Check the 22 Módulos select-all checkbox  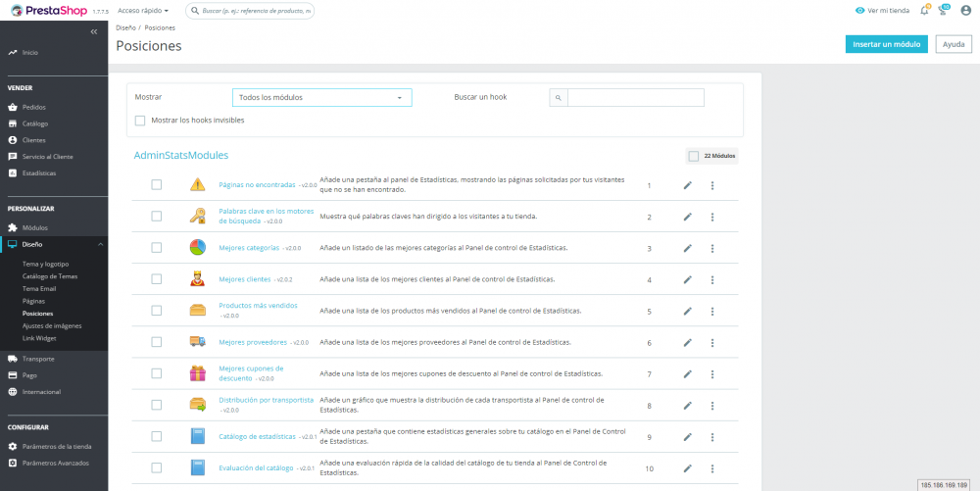coord(693,156)
